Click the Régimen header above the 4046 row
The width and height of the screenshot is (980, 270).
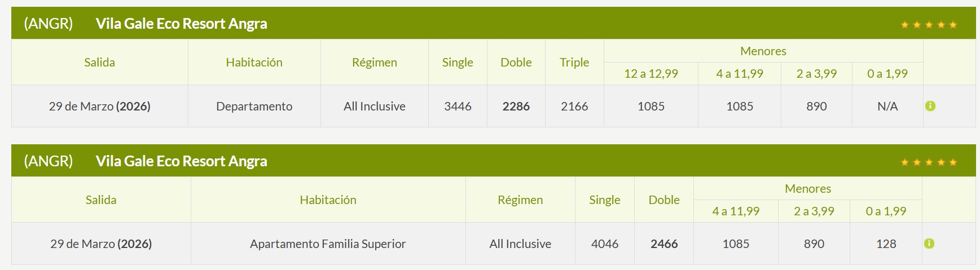pyautogui.click(x=520, y=200)
